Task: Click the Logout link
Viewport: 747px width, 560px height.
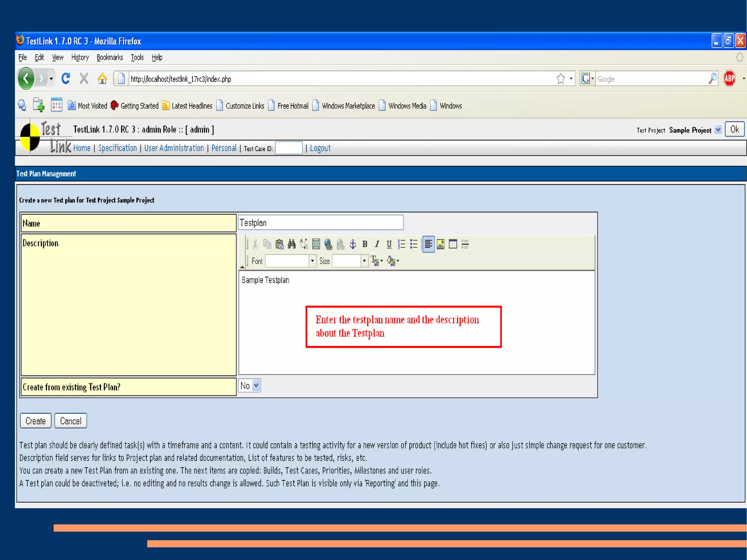Action: click(x=320, y=148)
